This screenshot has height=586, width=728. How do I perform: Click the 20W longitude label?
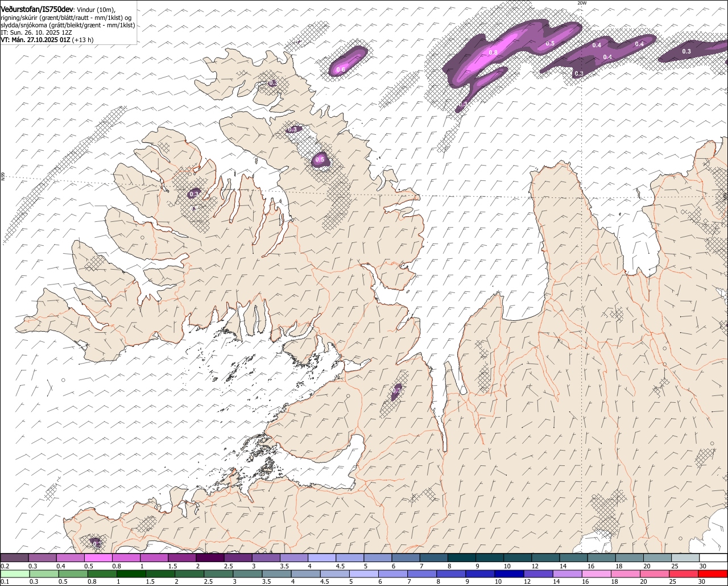581,3
